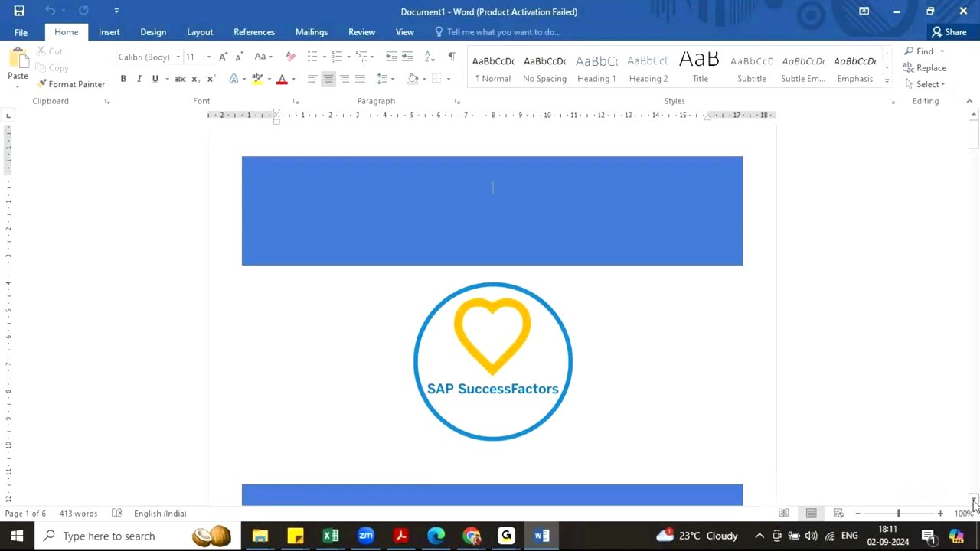The width and height of the screenshot is (980, 551).
Task: Expand the Select dropdown in Editing
Action: [x=943, y=84]
